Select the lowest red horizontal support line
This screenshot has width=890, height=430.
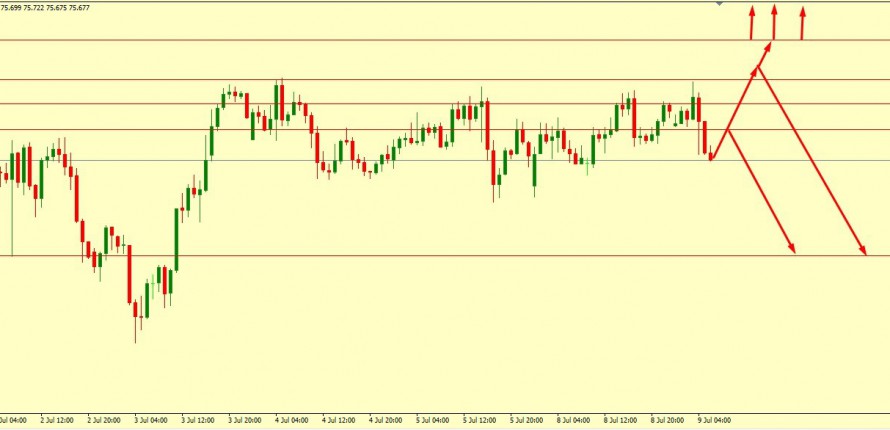tap(400, 255)
